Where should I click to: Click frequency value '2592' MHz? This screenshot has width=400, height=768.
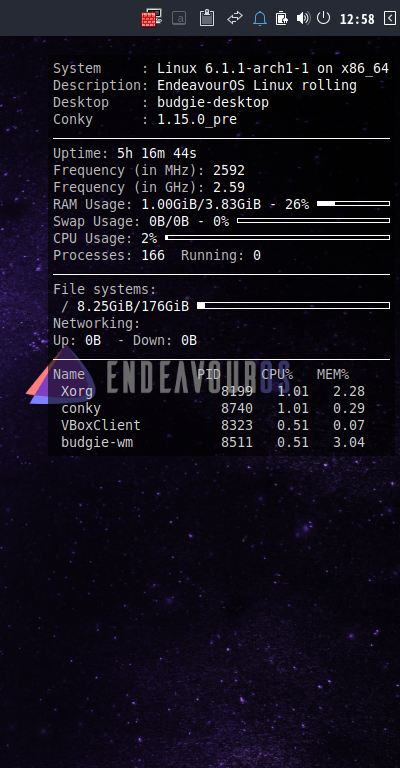pos(229,170)
